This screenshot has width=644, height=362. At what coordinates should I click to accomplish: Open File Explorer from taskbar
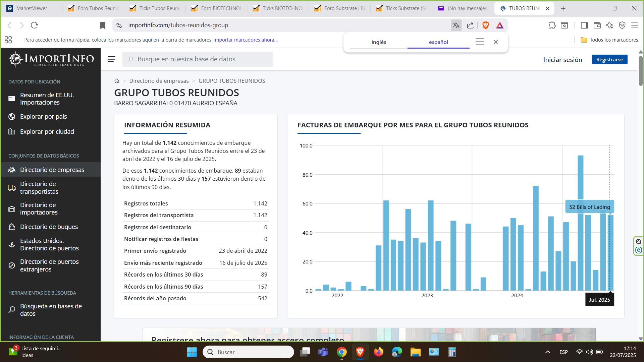[x=415, y=352]
